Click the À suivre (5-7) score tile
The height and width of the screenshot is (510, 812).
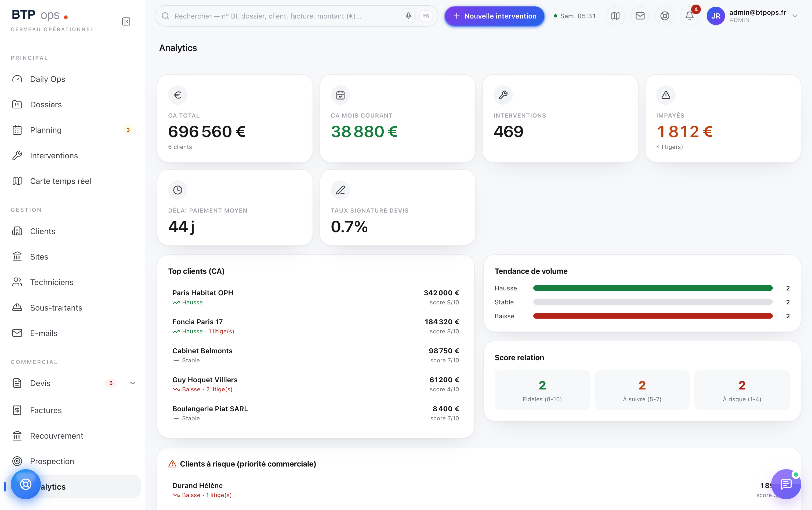[642, 390]
